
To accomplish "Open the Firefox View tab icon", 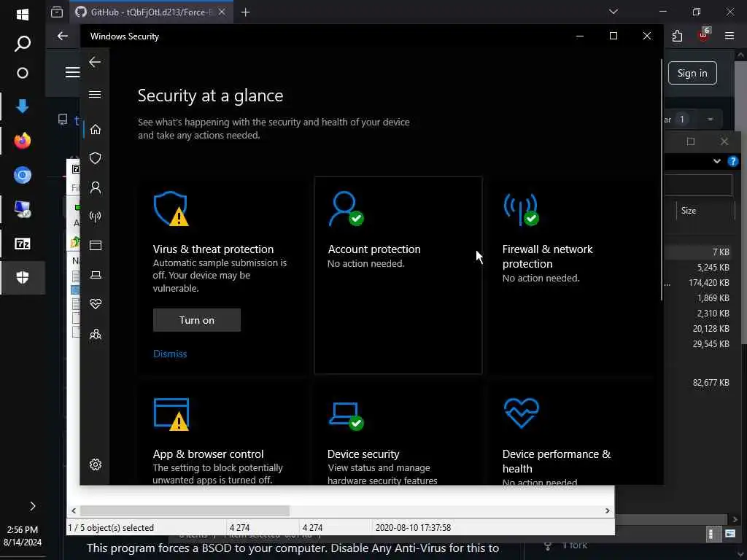I will pyautogui.click(x=57, y=12).
